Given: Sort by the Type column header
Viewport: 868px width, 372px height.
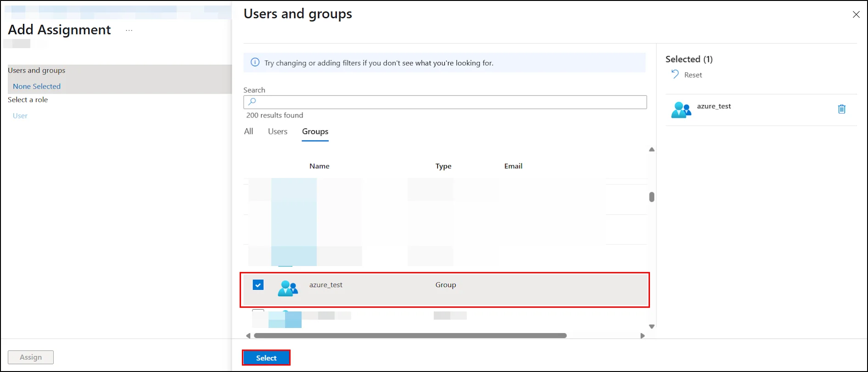Looking at the screenshot, I should click(443, 166).
